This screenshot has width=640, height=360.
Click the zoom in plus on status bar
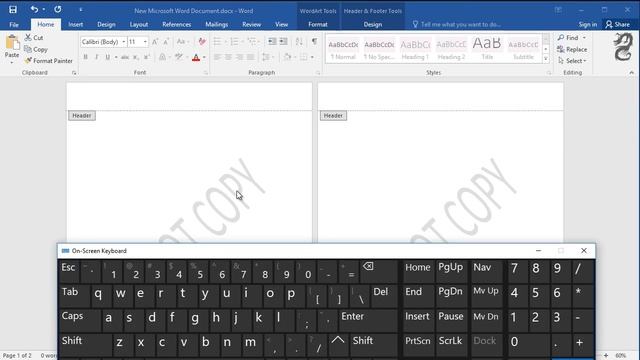click(606, 356)
